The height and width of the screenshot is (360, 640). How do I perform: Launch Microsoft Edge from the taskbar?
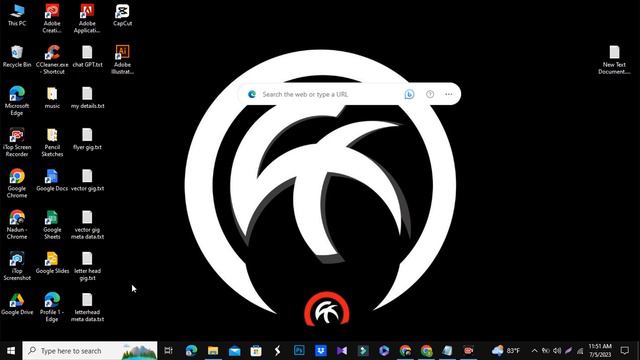pos(191,351)
